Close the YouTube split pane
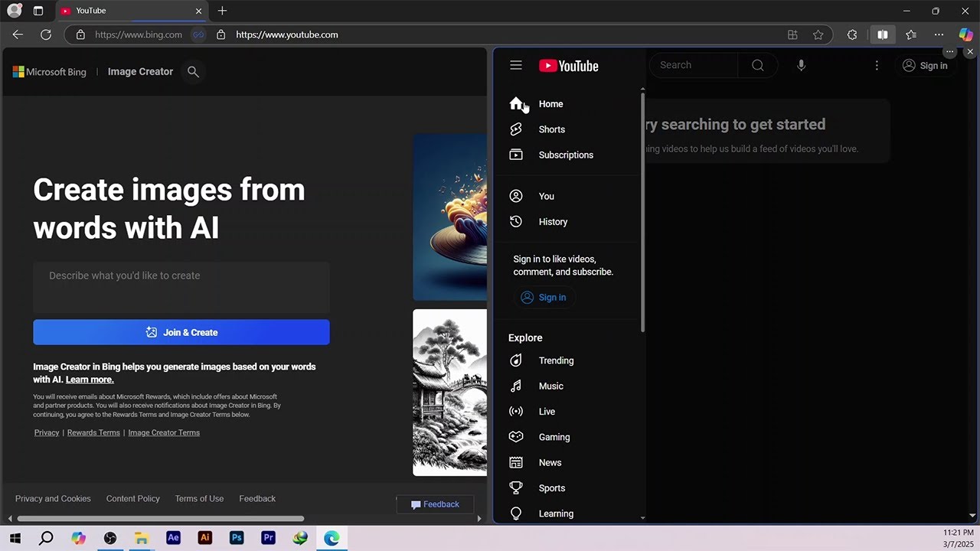The width and height of the screenshot is (980, 551). point(970,52)
